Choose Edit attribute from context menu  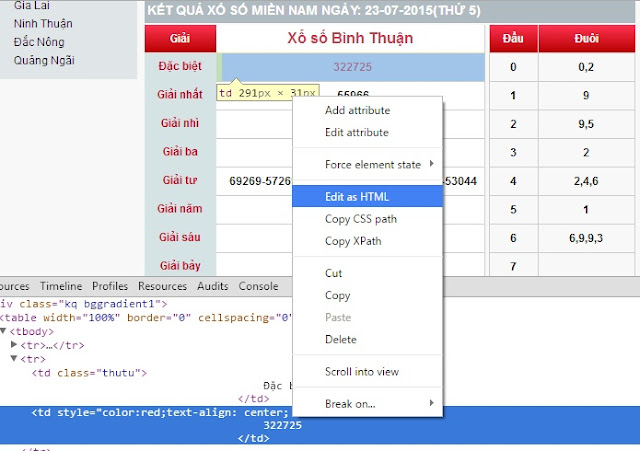point(367,132)
